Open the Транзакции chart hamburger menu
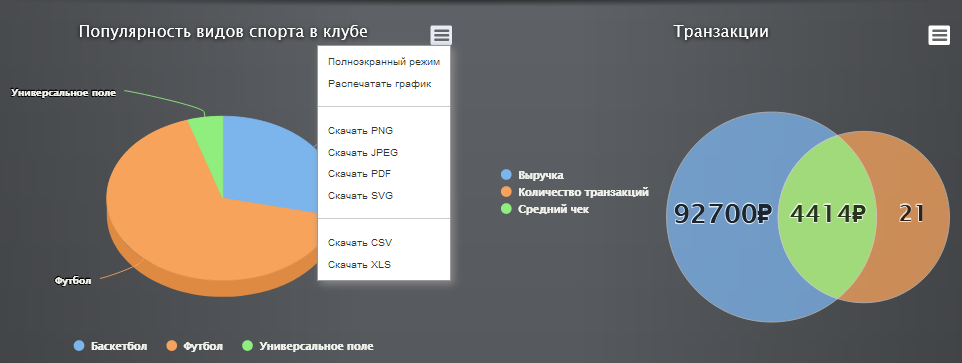962x363 pixels. (939, 36)
